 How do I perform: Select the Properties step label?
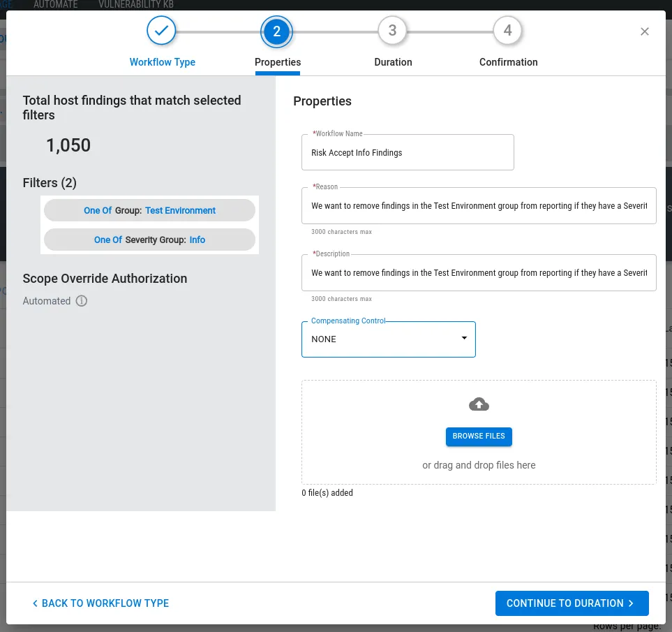coord(278,62)
